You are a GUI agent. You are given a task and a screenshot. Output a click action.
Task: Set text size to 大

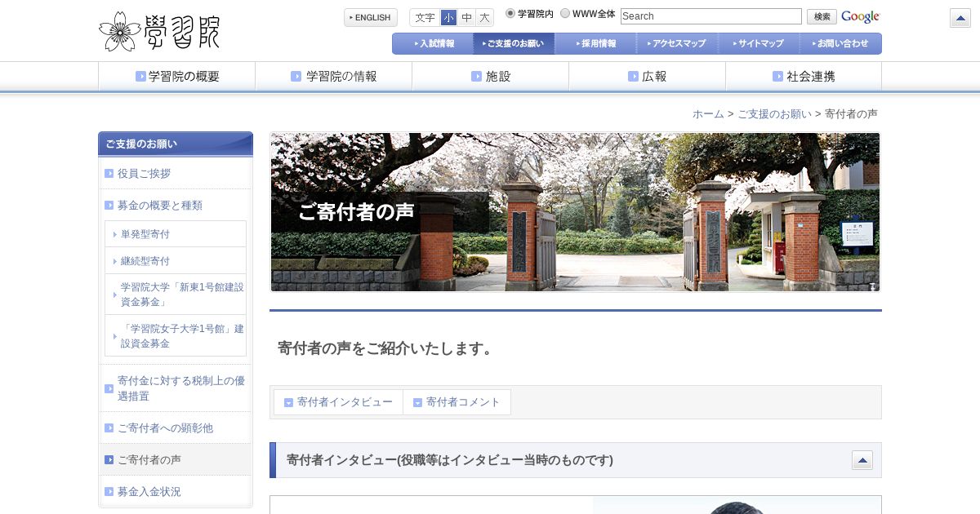point(485,17)
